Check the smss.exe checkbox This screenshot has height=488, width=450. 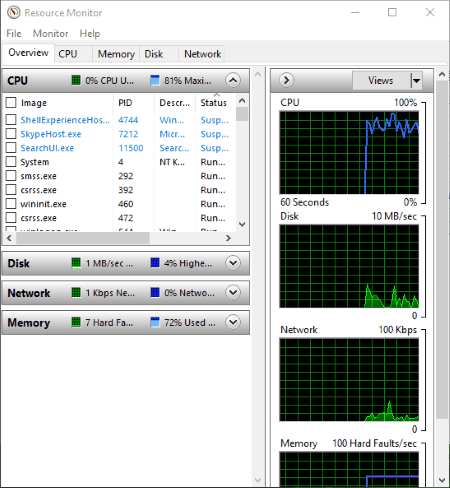tap(11, 176)
